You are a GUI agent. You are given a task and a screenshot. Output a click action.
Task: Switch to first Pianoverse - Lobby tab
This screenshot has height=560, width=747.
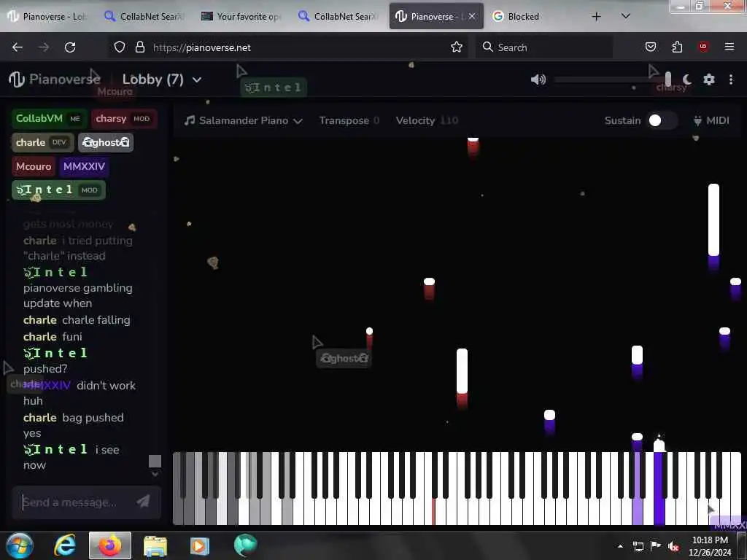coord(46,17)
